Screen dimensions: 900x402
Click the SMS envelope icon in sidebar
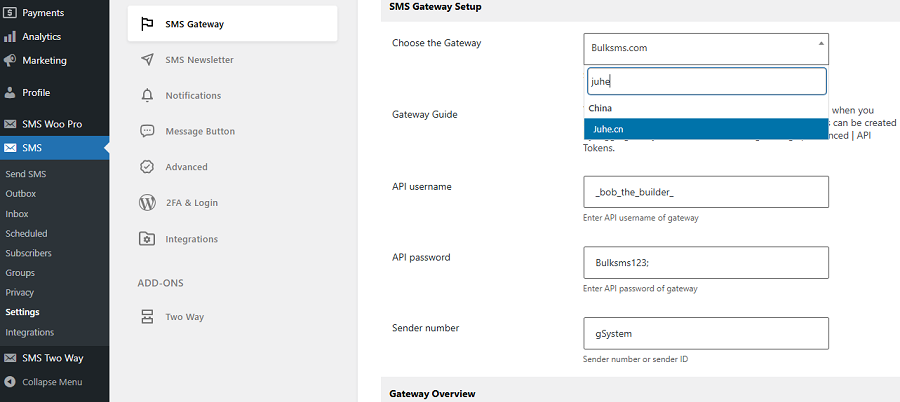click(x=10, y=148)
